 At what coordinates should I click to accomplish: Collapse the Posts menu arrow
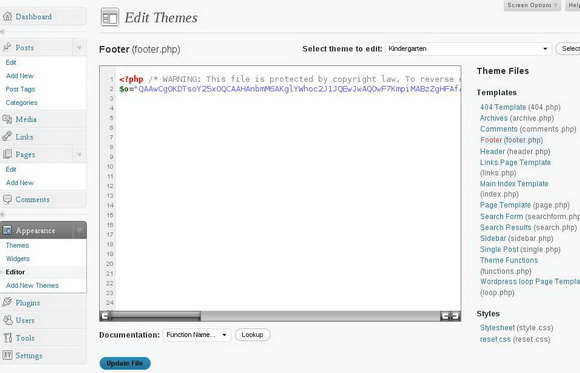(x=79, y=48)
